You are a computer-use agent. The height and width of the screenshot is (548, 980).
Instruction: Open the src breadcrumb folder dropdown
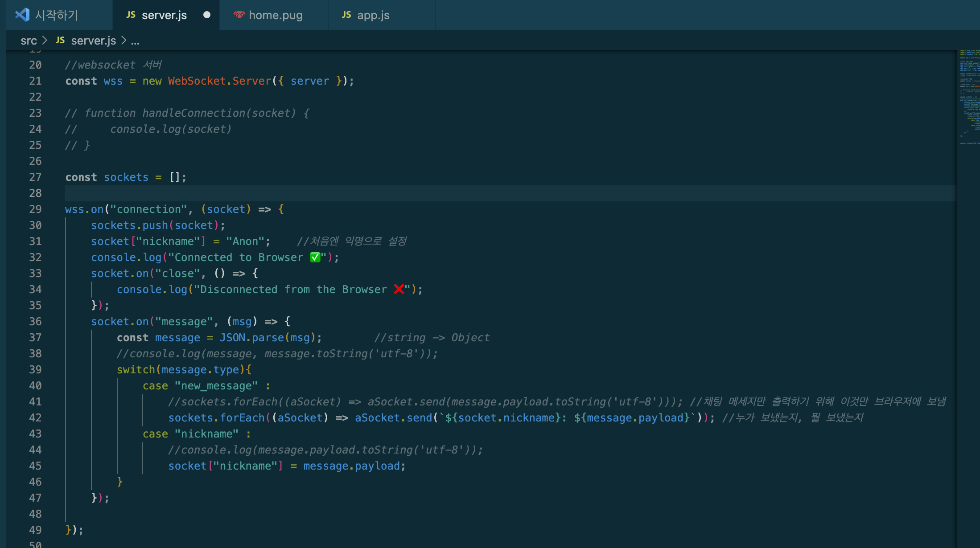tap(29, 41)
